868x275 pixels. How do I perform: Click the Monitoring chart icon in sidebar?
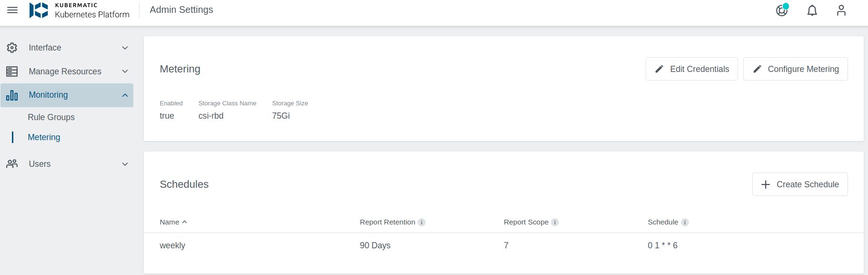[x=11, y=95]
